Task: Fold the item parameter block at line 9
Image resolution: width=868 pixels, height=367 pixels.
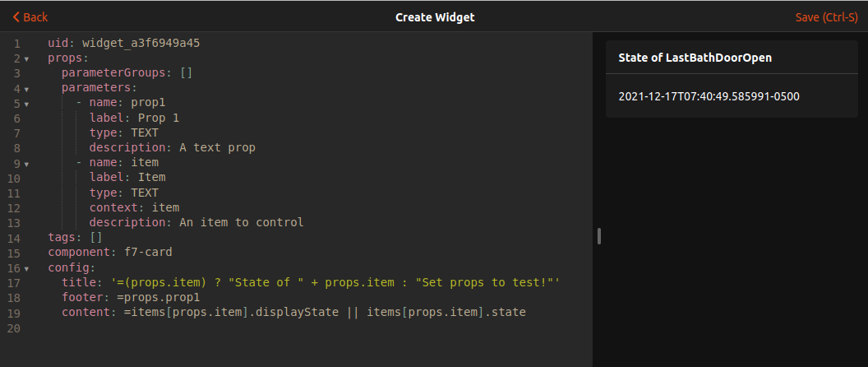Action: coord(26,164)
